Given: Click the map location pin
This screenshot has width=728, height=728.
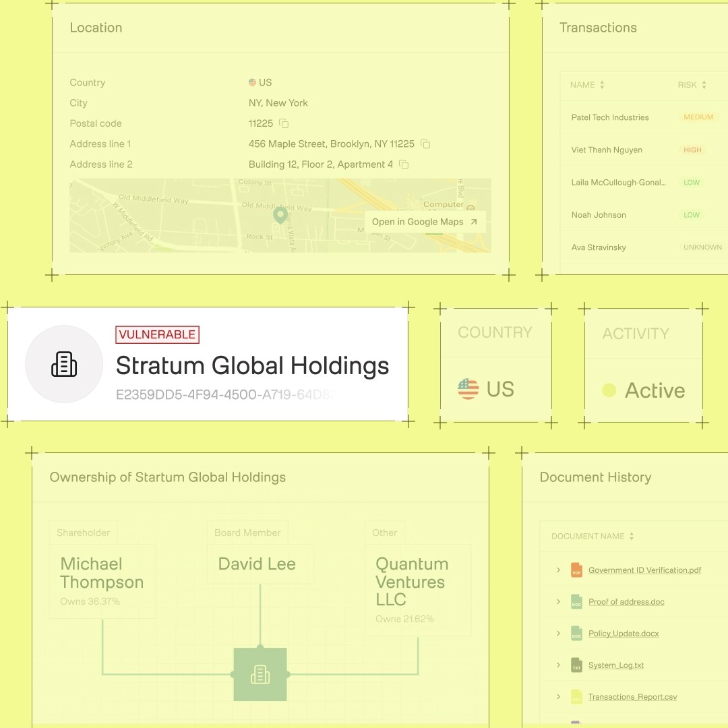Looking at the screenshot, I should (280, 216).
